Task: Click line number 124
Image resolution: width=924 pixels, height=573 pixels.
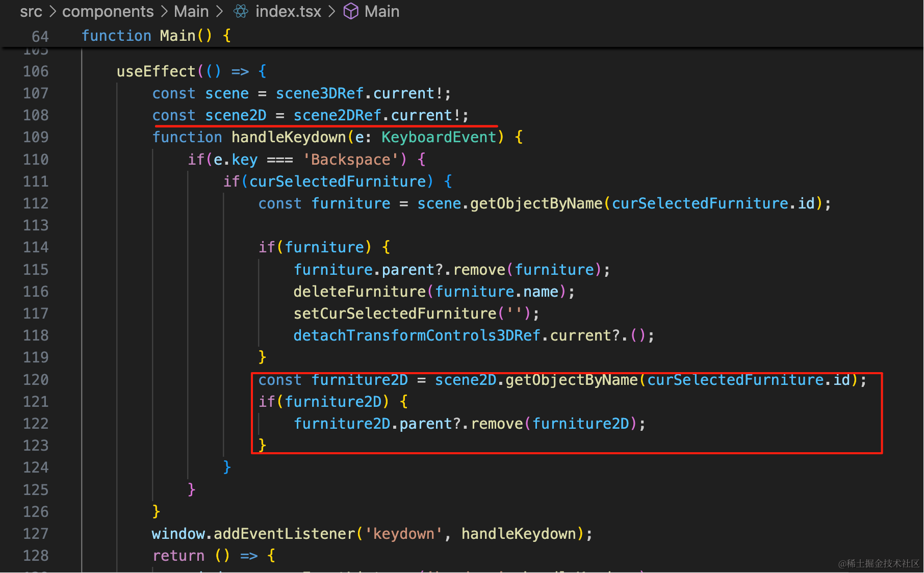Action: tap(36, 467)
